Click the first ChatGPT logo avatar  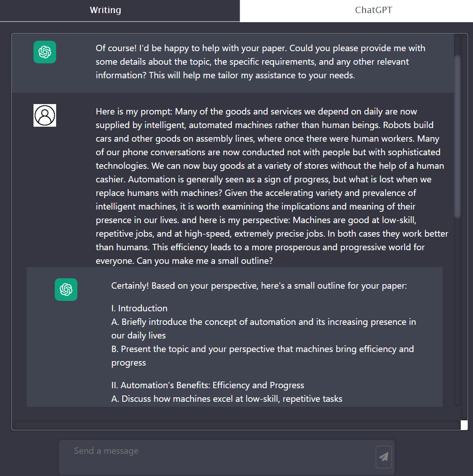tap(45, 52)
